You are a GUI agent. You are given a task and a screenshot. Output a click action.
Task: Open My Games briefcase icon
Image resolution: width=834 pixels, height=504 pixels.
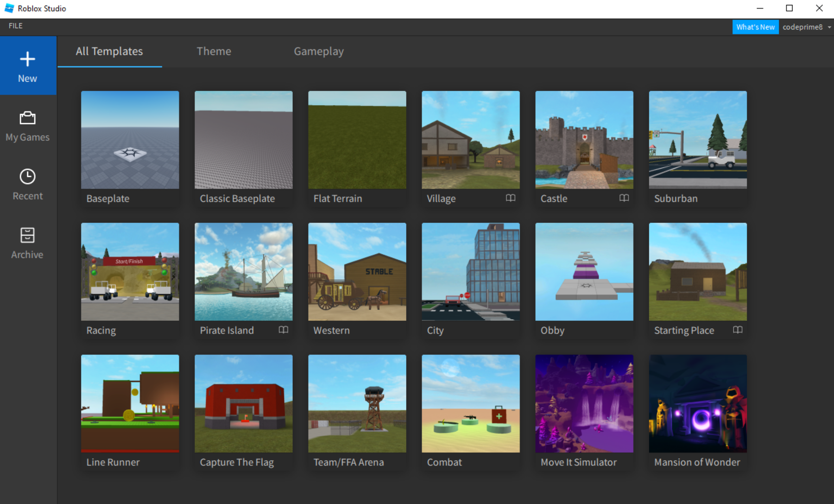pos(27,118)
